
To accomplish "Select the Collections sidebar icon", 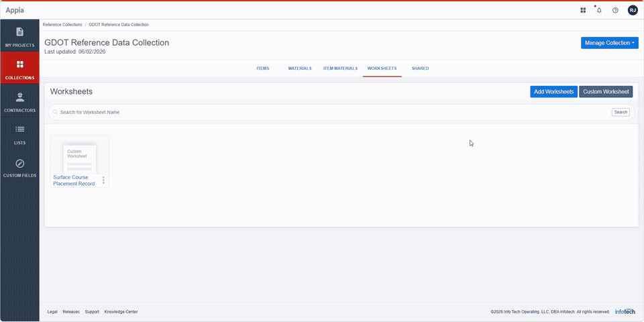I will [x=19, y=64].
